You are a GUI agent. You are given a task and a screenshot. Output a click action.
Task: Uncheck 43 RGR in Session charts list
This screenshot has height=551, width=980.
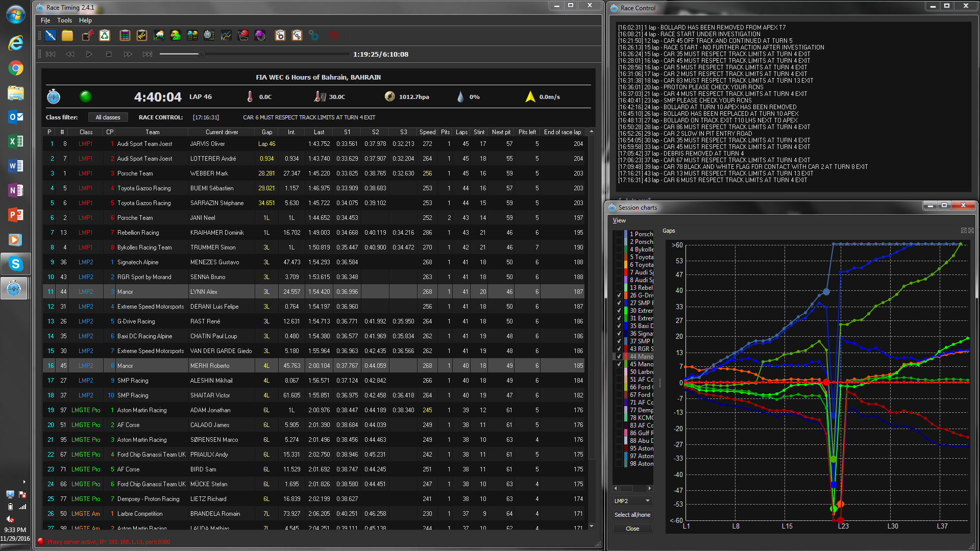(x=619, y=349)
